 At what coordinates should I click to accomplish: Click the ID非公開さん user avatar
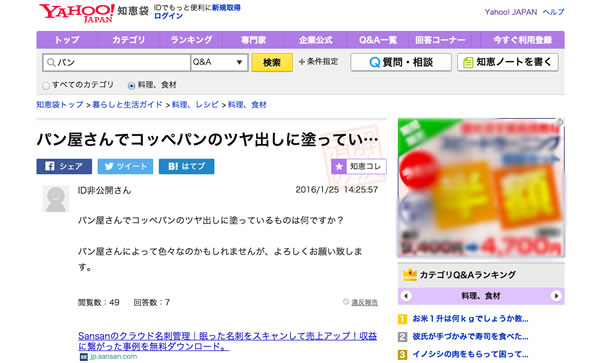tap(56, 199)
